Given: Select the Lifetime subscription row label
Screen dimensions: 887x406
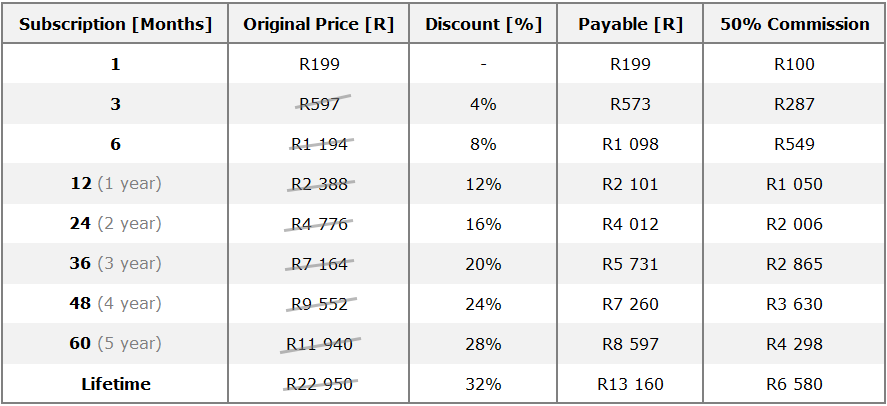Looking at the screenshot, I should pyautogui.click(x=115, y=385).
